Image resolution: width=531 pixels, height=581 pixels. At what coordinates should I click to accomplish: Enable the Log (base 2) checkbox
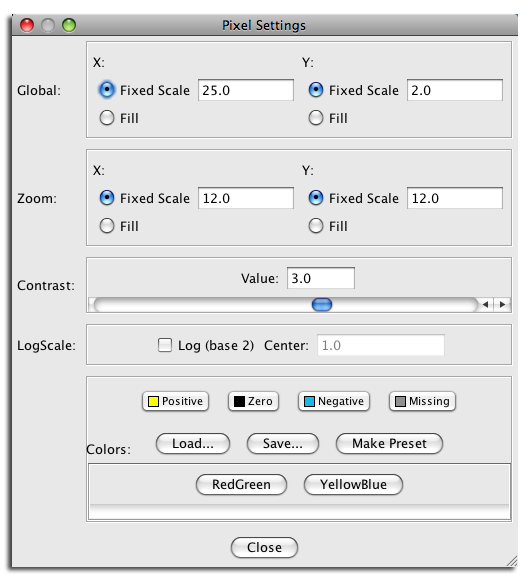165,345
